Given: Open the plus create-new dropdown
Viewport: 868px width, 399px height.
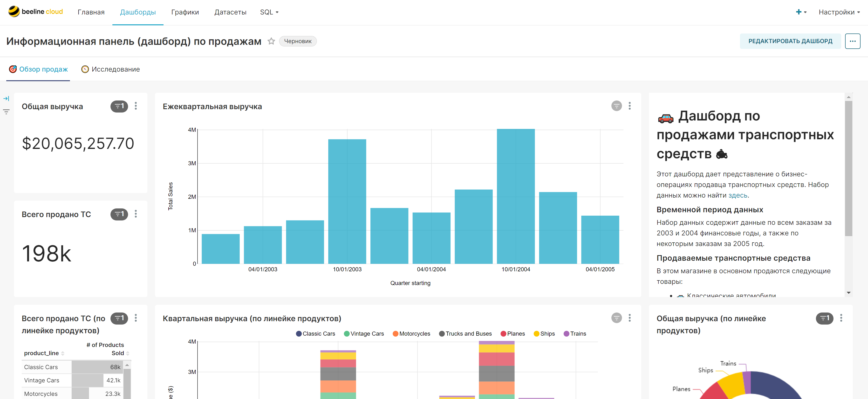Looking at the screenshot, I should click(801, 12).
